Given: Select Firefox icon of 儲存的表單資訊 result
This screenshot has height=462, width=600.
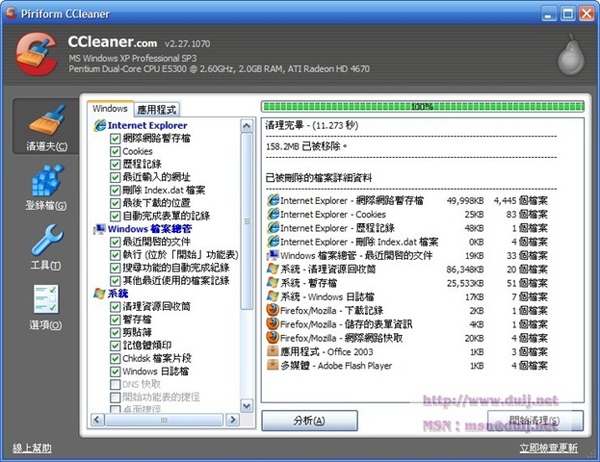Looking at the screenshot, I should 272,324.
